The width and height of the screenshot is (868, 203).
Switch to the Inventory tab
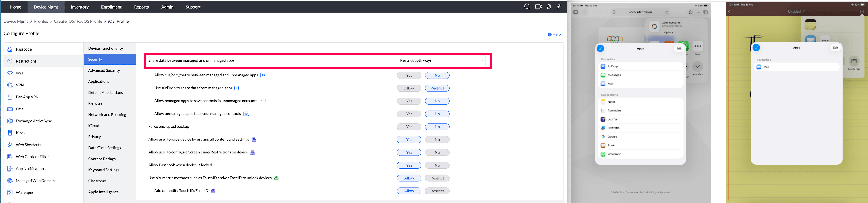tap(80, 7)
